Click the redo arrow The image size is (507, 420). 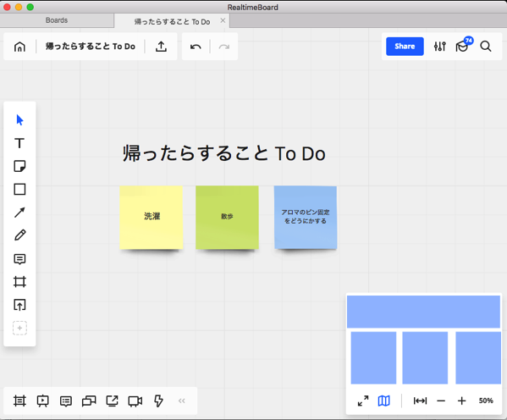click(224, 47)
